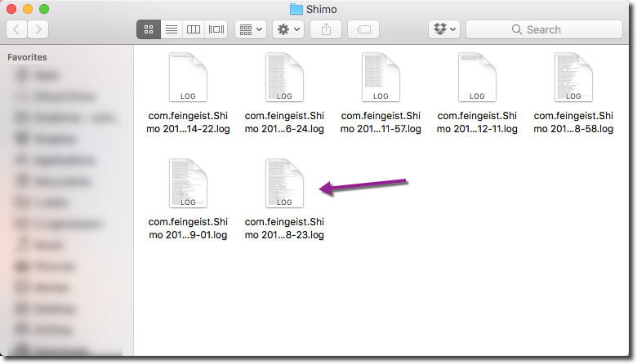Select the log file icon ending 6-24.log

pyautogui.click(x=284, y=77)
